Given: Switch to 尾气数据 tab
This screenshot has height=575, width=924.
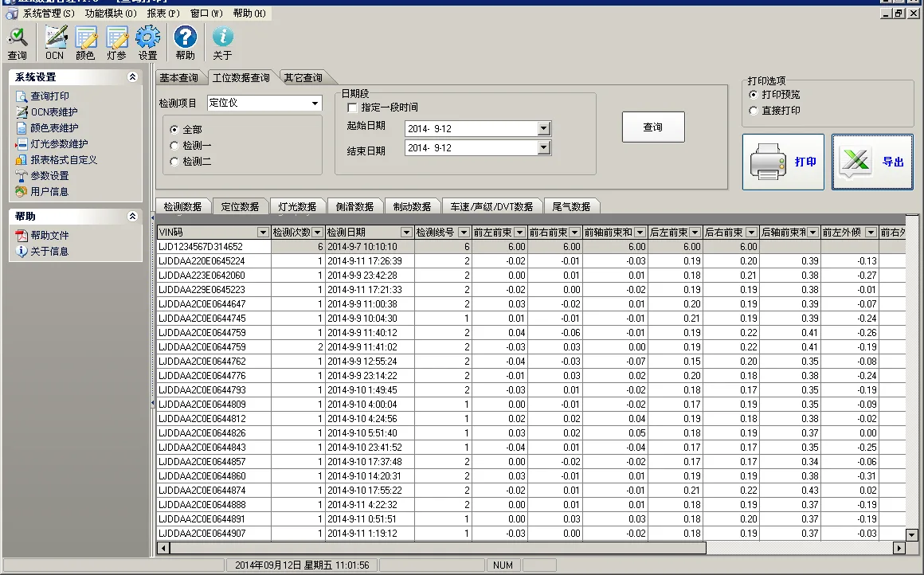Looking at the screenshot, I should (x=571, y=207).
